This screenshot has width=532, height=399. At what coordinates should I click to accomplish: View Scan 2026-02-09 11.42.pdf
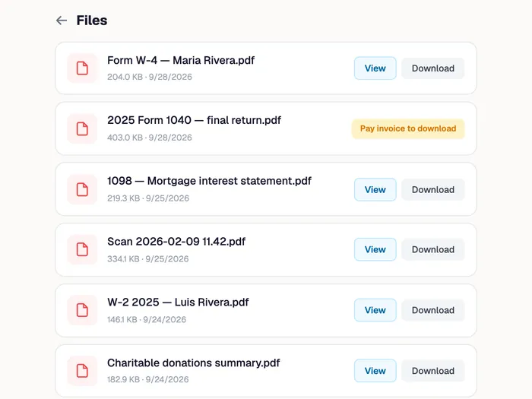[x=375, y=249]
